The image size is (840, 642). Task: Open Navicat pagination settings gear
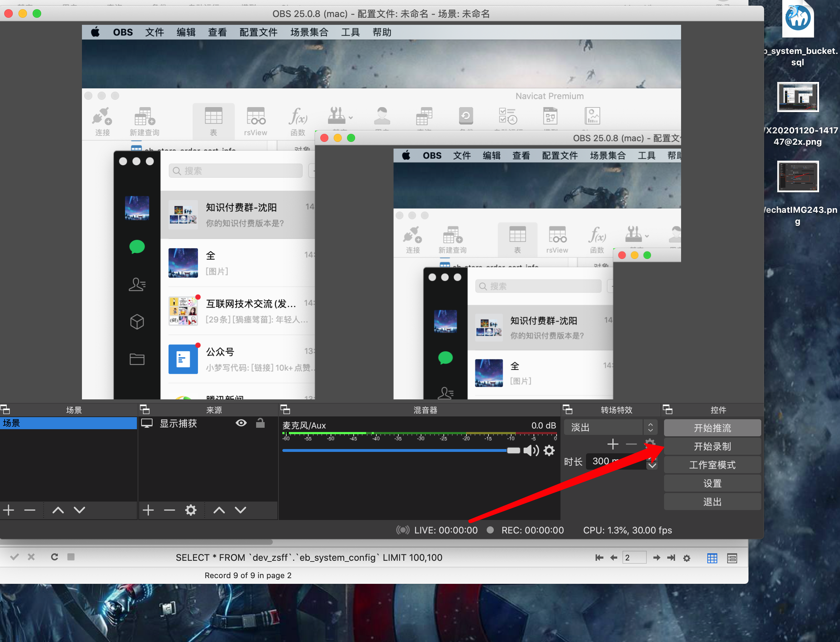coord(687,558)
